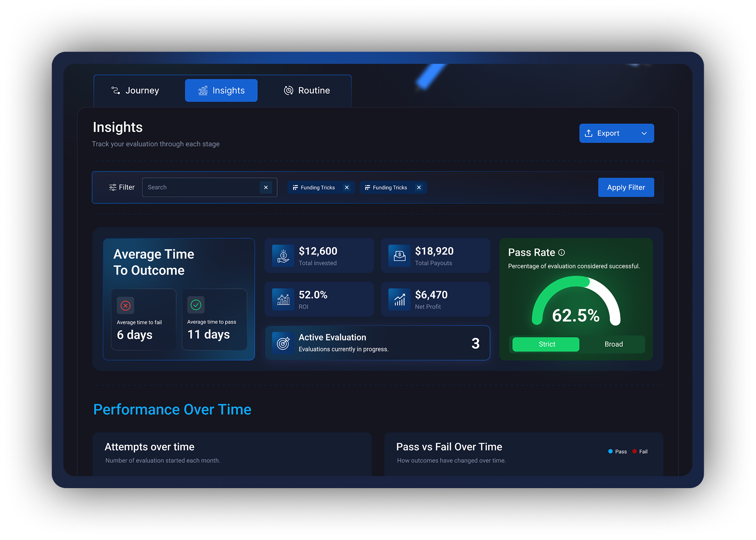756x540 pixels.
Task: Click the red fail X icon
Action: pyautogui.click(x=125, y=305)
